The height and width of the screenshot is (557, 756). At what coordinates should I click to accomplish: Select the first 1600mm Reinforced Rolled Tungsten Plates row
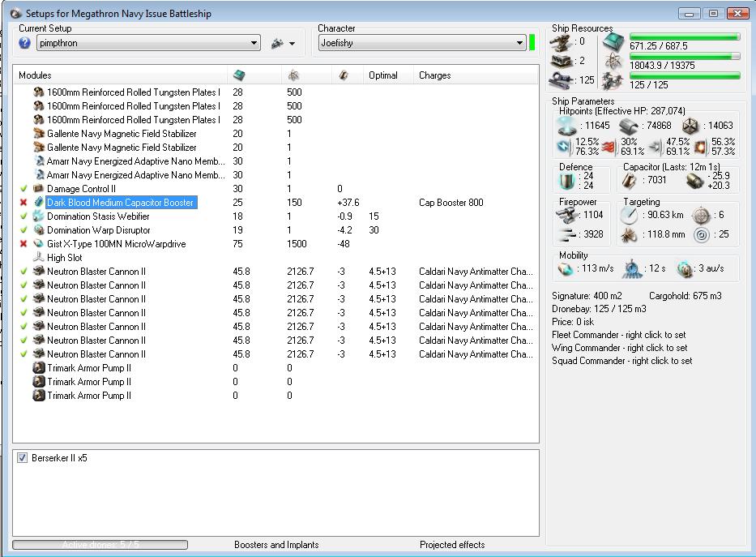[133, 92]
